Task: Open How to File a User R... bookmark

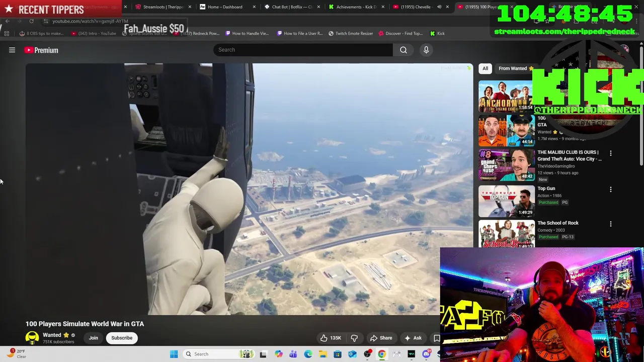Action: (300, 34)
